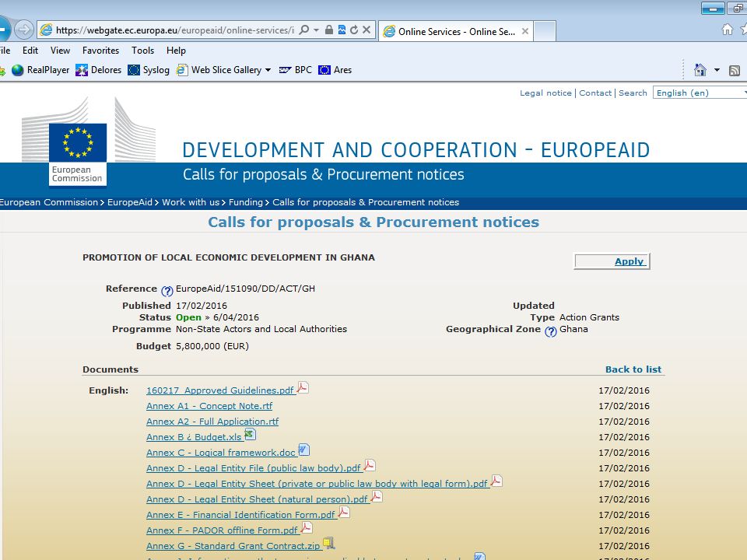Click the European Commission breadcrumb link
747x560 pixels.
[x=49, y=202]
